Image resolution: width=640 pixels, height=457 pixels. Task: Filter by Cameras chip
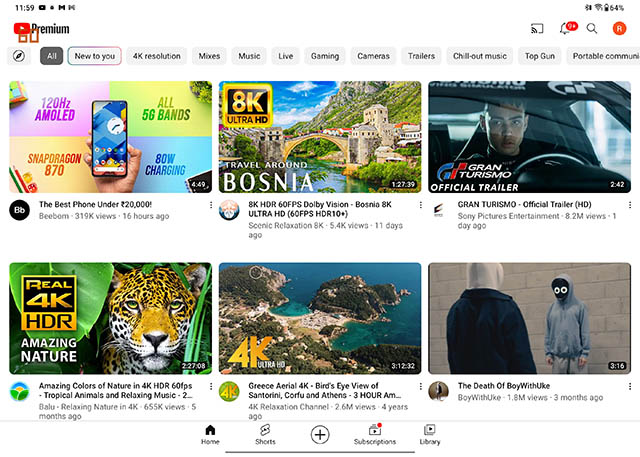pyautogui.click(x=373, y=56)
